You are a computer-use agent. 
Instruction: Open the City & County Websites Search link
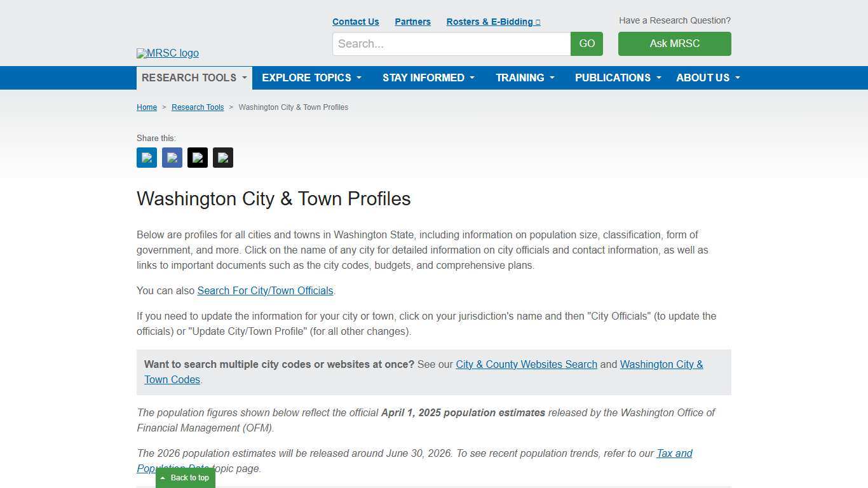point(526,364)
